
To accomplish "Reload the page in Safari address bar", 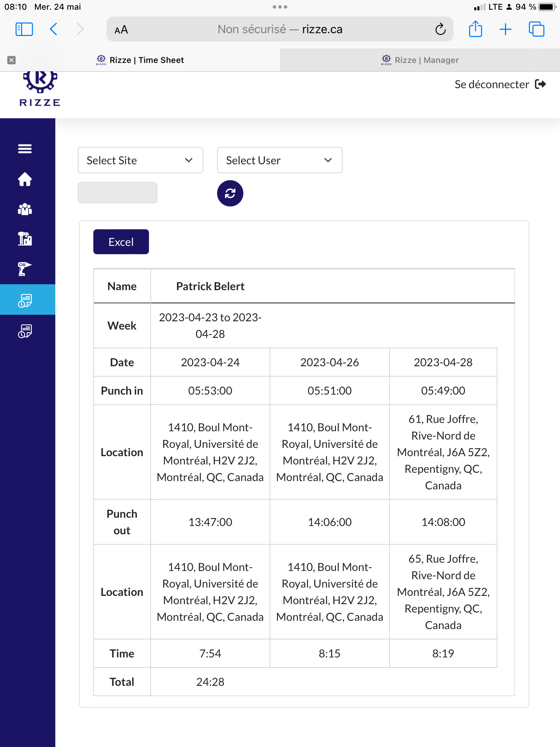I will coord(440,29).
